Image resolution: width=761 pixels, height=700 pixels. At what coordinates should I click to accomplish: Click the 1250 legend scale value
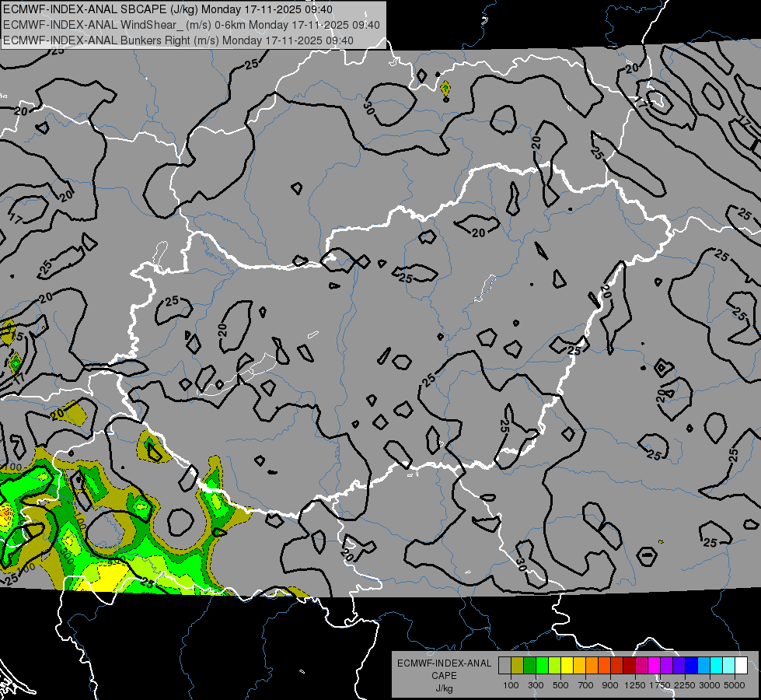click(635, 685)
